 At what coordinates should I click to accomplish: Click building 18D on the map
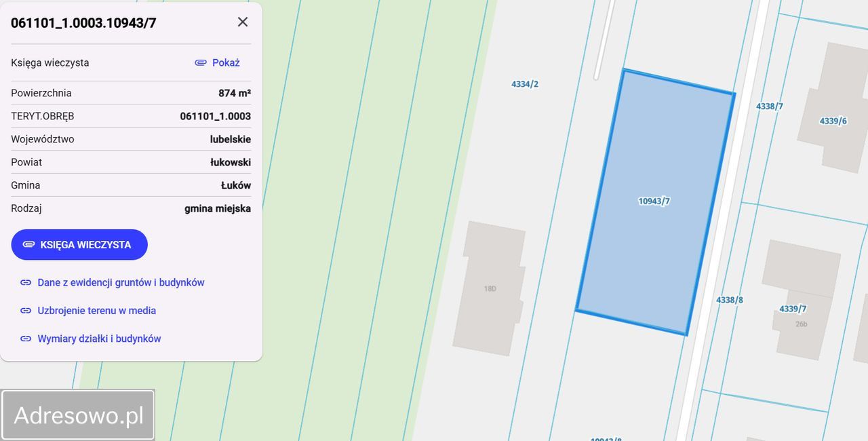click(490, 288)
